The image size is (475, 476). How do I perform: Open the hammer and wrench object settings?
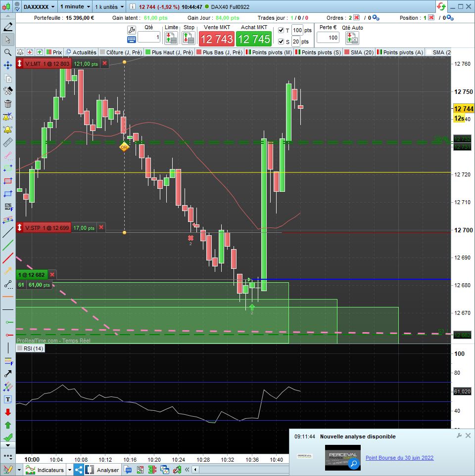8,90
